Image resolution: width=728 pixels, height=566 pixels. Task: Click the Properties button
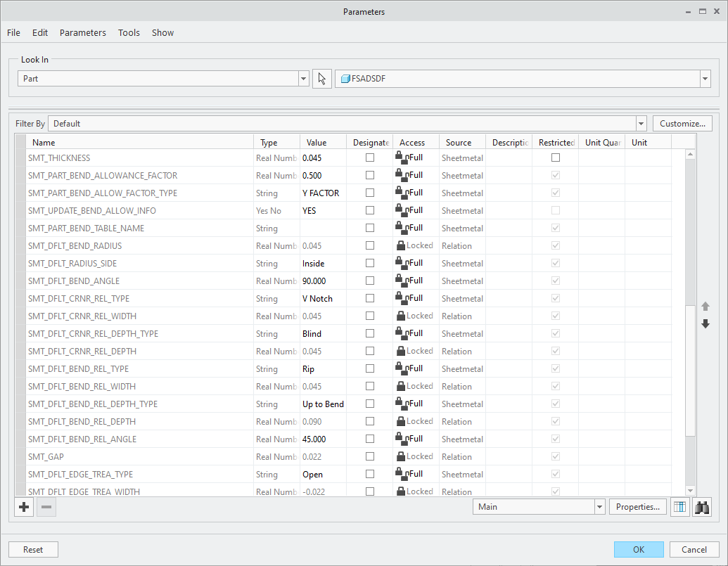coord(637,506)
